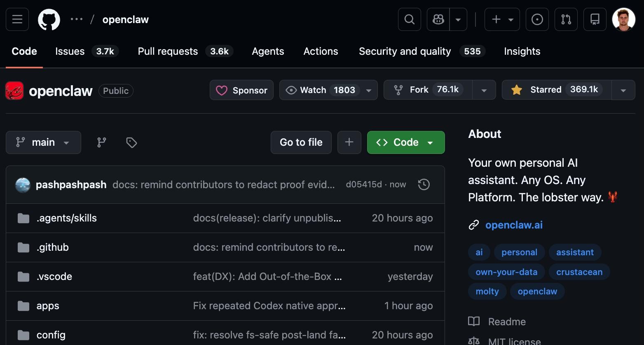Select the 'openclaw' topic tag
The width and height of the screenshot is (644, 345).
[x=537, y=291]
